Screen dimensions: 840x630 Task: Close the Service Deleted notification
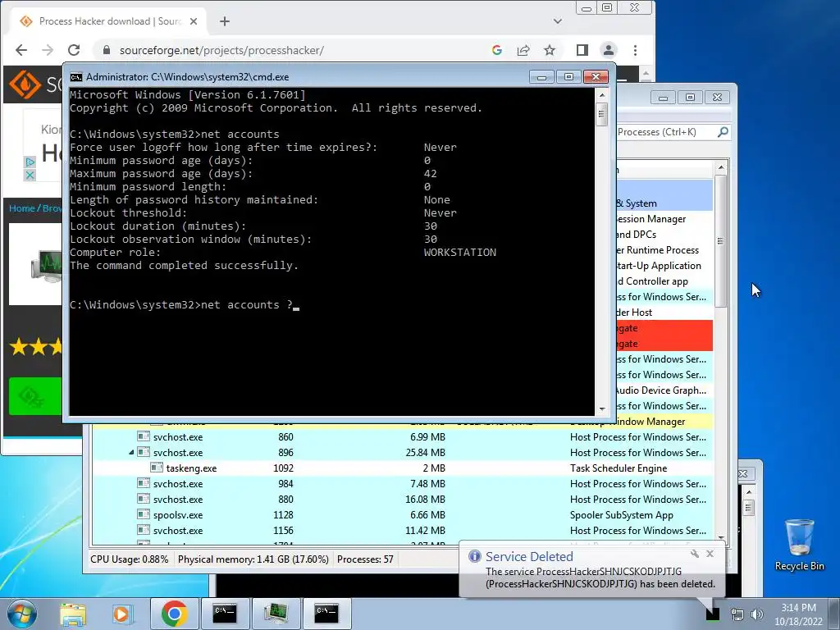click(x=710, y=554)
